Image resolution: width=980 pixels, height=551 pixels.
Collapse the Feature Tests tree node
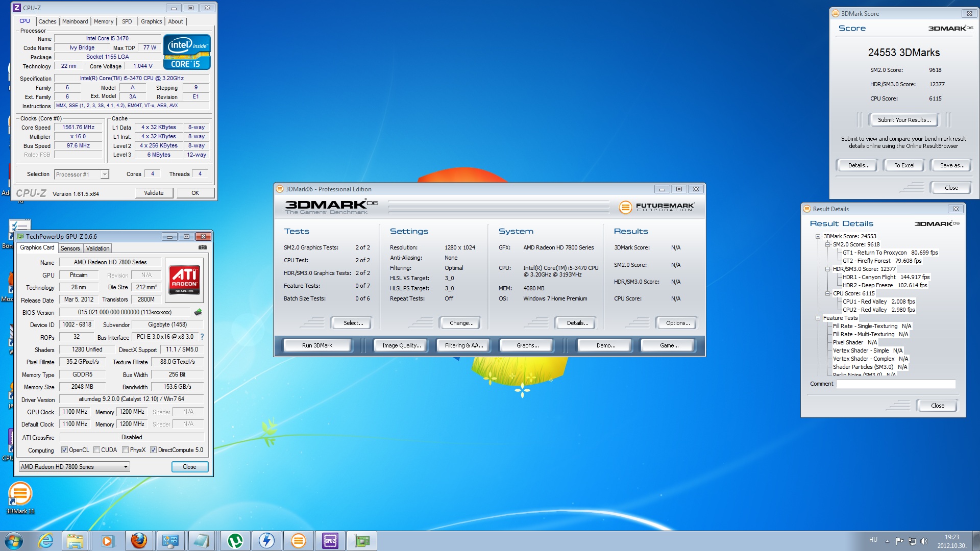pos(818,318)
